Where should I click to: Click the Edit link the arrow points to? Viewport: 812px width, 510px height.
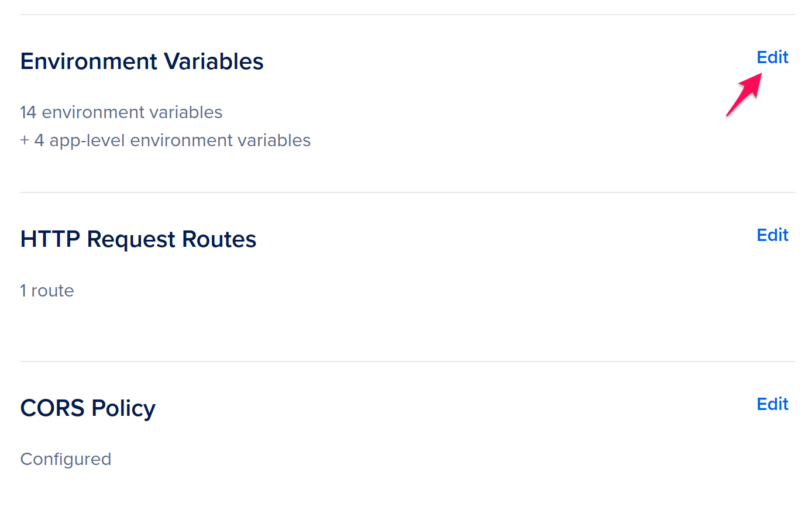pos(772,57)
